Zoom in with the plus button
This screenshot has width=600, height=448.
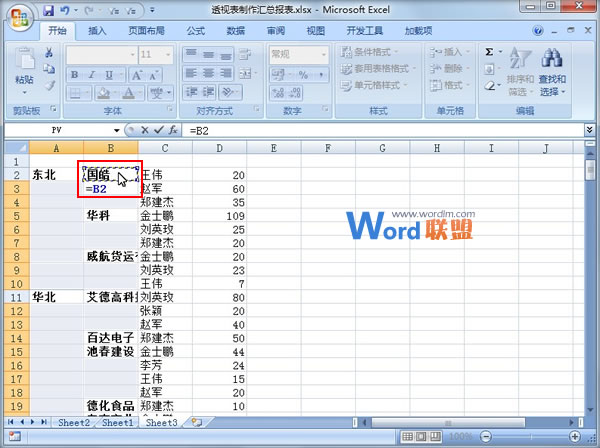(575, 437)
